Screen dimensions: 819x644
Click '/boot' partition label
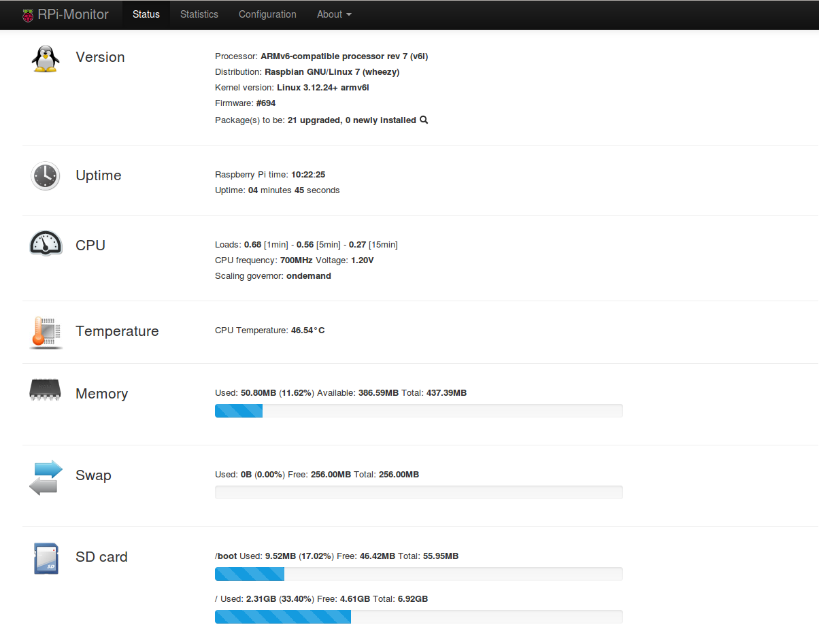(x=226, y=556)
